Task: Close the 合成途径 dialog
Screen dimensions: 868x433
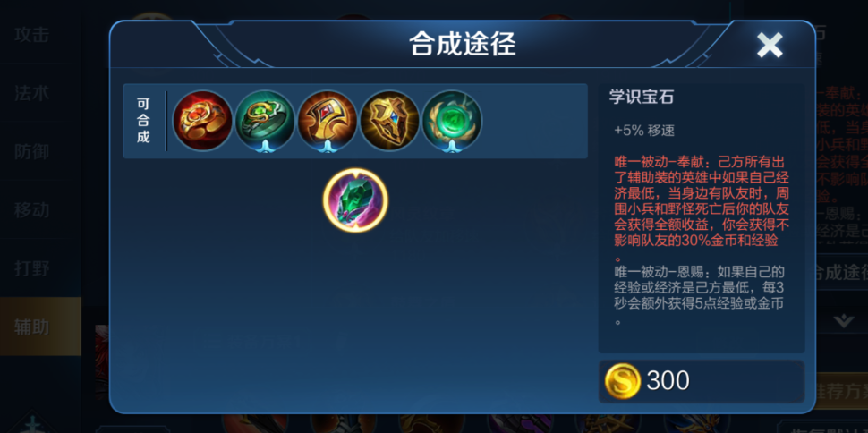Action: click(770, 46)
